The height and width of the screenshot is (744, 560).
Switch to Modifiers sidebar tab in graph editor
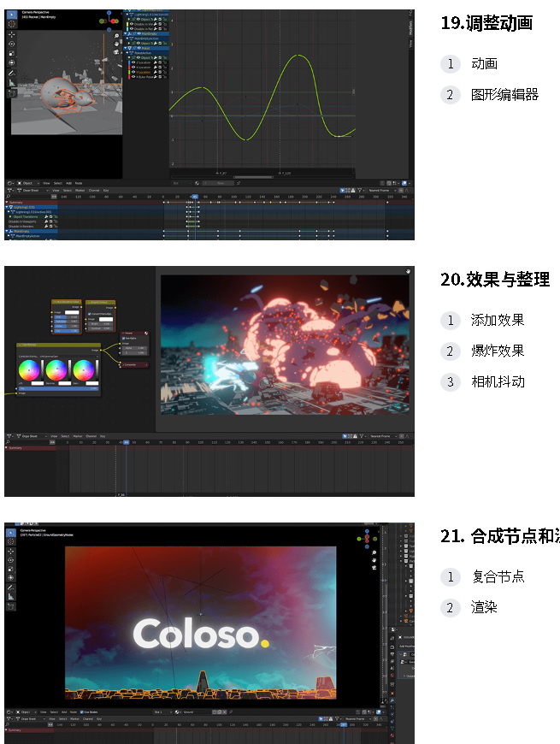pos(410,28)
